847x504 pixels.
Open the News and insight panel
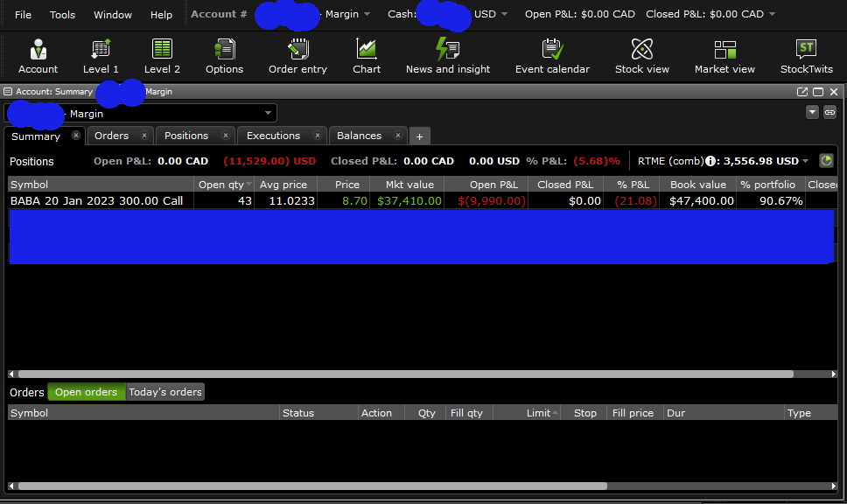tap(447, 55)
